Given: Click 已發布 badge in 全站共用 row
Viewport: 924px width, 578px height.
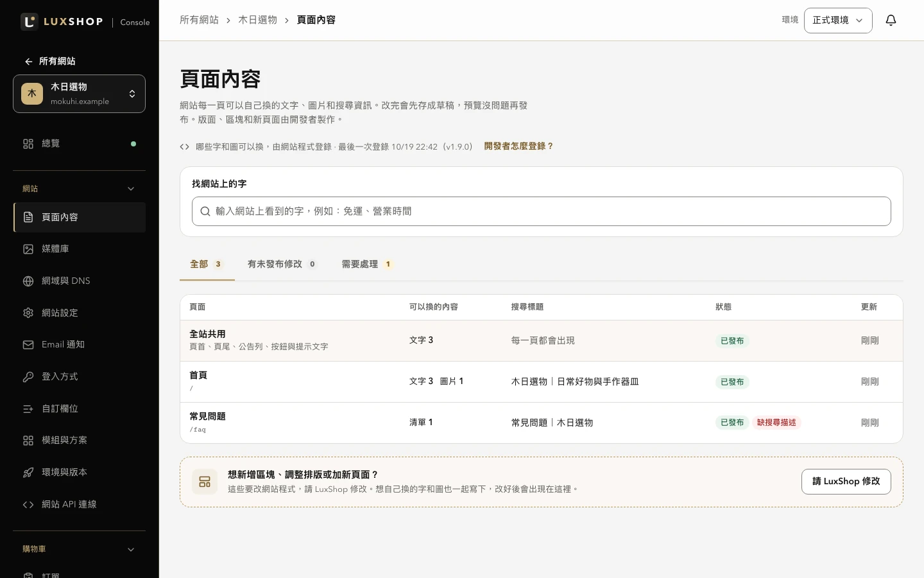Looking at the screenshot, I should 732,341.
